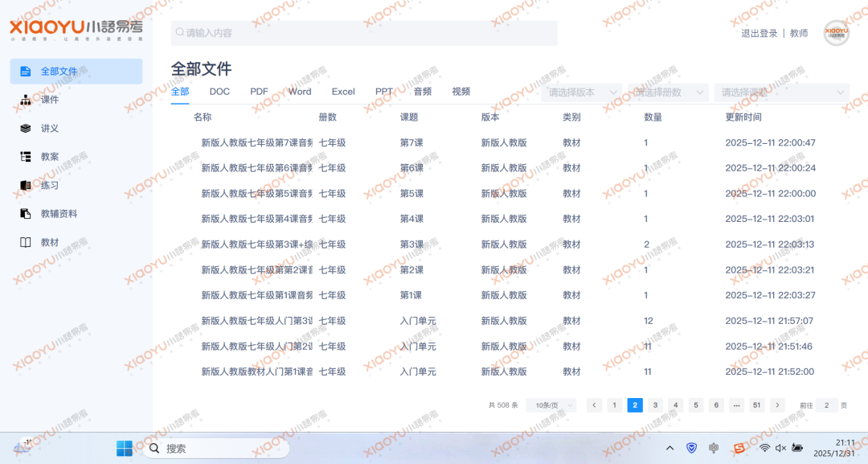Screen dimensions: 868x464
Task: Select the 教材 book icon
Action: pos(26,243)
